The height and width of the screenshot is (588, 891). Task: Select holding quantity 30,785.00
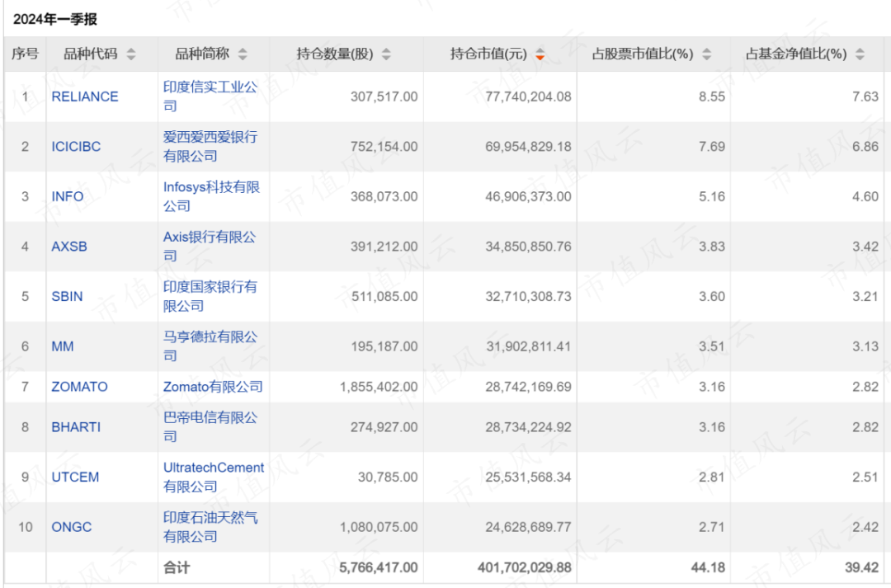388,477
